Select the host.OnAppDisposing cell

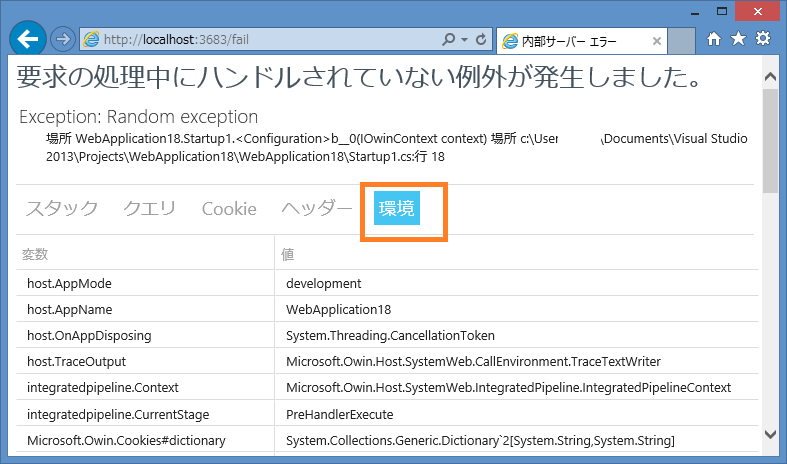(x=146, y=335)
